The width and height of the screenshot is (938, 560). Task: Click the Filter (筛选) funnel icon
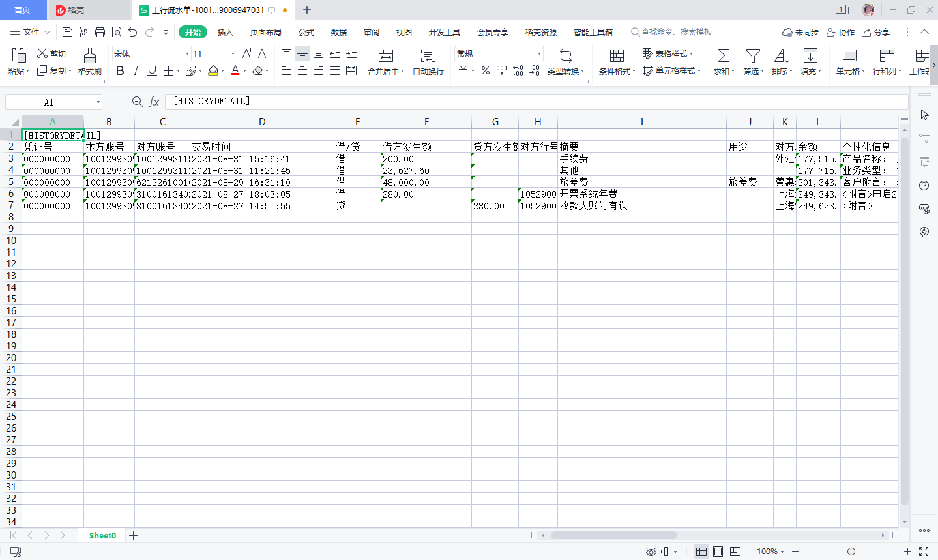tap(753, 55)
